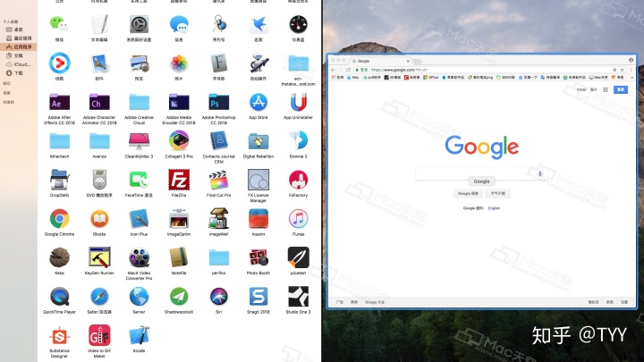Open the Athentech folder
Image resolution: width=644 pixels, height=362 pixels.
pyautogui.click(x=59, y=141)
